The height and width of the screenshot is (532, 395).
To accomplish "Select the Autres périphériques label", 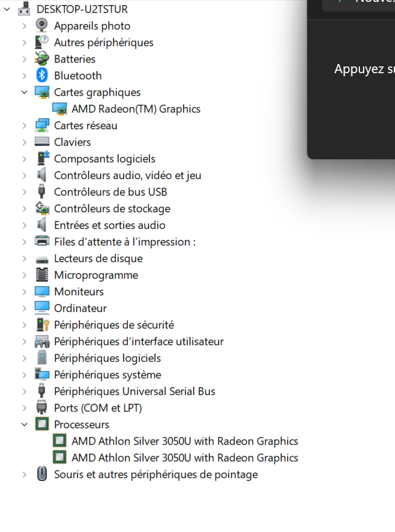I will (x=104, y=42).
